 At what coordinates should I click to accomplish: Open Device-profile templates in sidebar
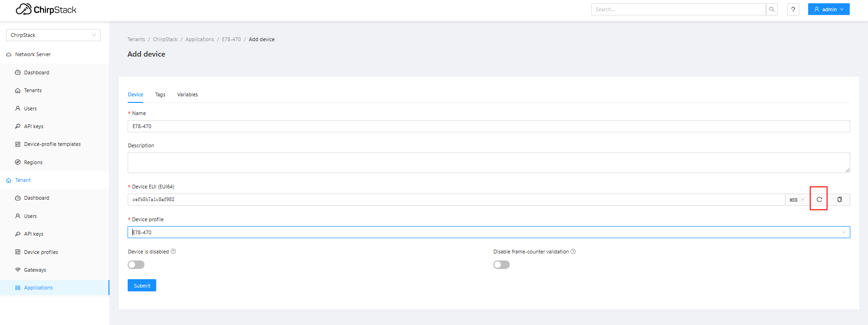pos(52,144)
